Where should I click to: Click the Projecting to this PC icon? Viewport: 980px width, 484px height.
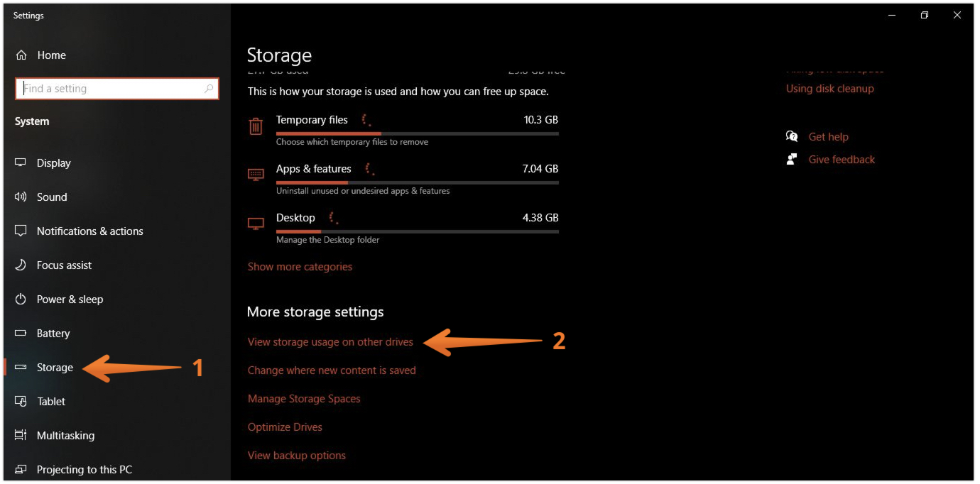(21, 469)
